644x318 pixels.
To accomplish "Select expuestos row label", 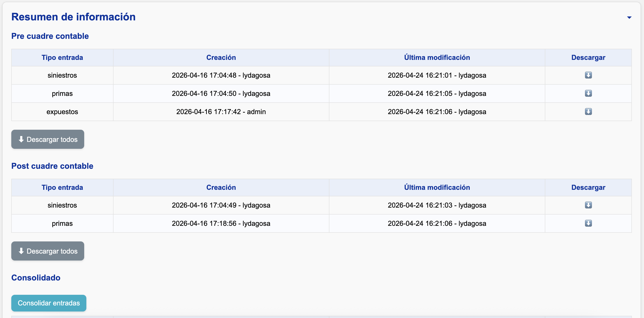I will point(62,112).
